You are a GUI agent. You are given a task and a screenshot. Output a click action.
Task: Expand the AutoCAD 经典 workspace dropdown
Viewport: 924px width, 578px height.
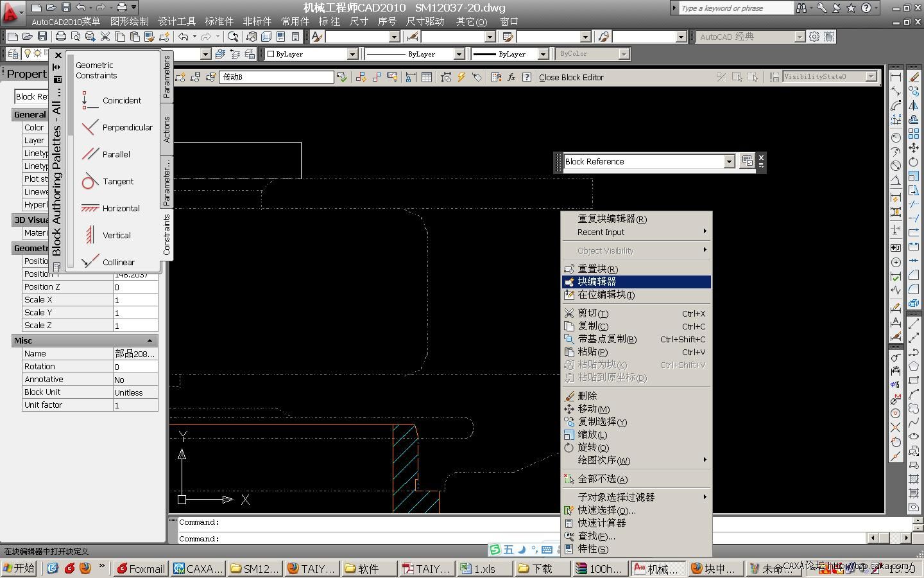800,37
